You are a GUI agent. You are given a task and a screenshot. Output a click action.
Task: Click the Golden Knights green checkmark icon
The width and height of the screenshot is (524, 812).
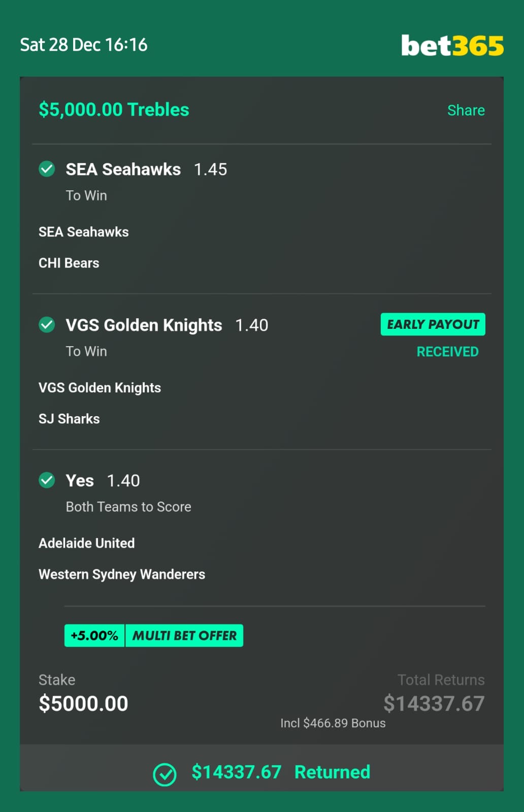[47, 324]
